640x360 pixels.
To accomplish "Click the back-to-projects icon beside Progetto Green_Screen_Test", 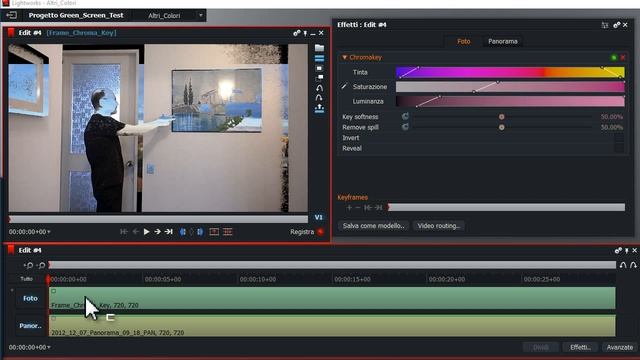I will [11, 16].
